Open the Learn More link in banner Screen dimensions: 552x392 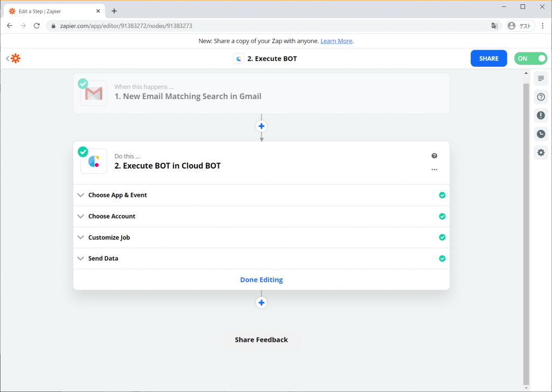336,41
